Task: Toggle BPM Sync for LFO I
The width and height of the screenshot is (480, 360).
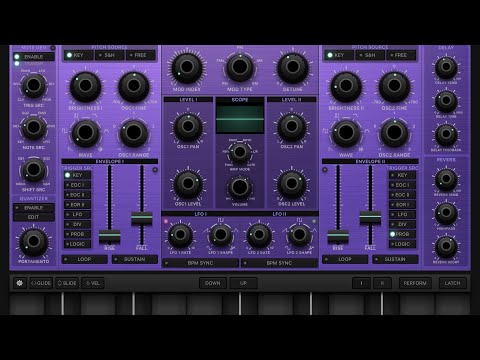Action: 200,263
